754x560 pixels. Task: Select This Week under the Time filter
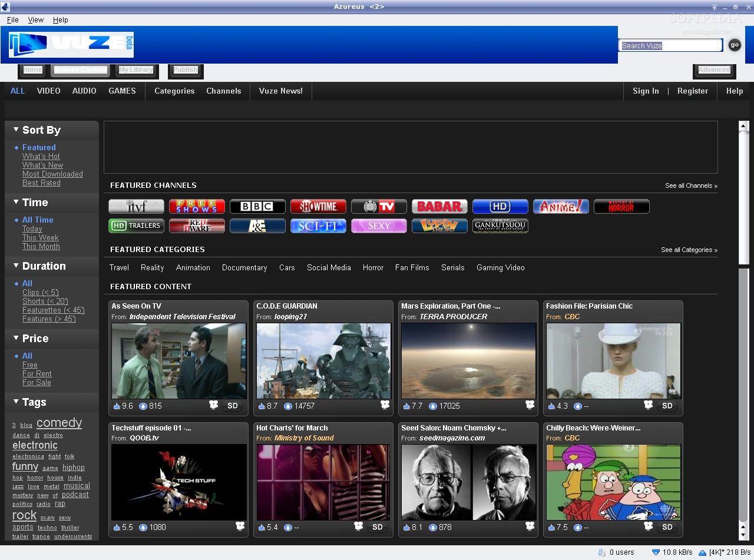[x=40, y=237]
